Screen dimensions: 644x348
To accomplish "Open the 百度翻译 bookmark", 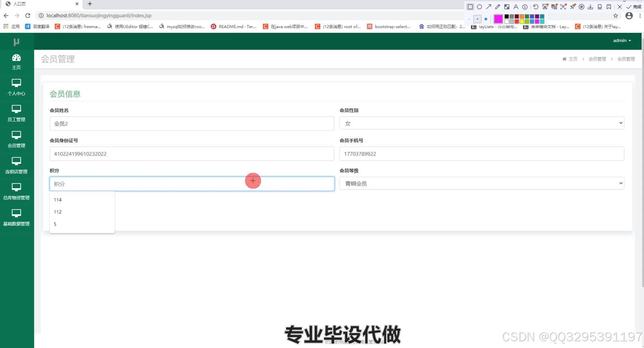I will 37,26.
